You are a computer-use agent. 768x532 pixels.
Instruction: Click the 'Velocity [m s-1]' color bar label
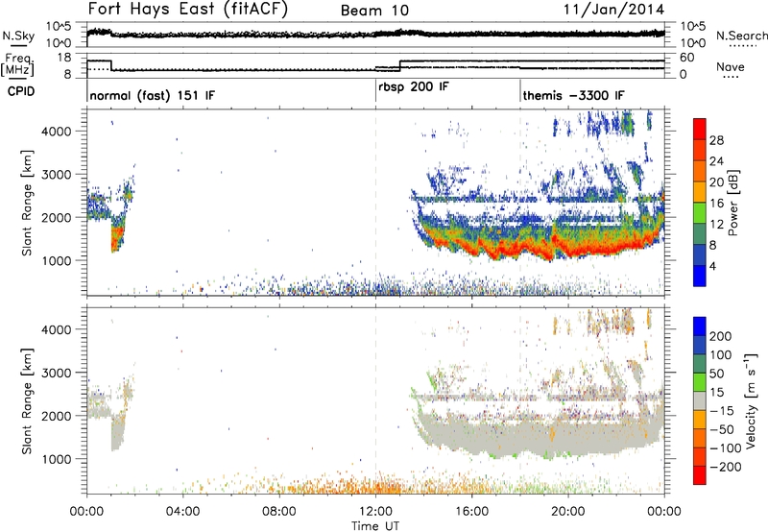750,400
